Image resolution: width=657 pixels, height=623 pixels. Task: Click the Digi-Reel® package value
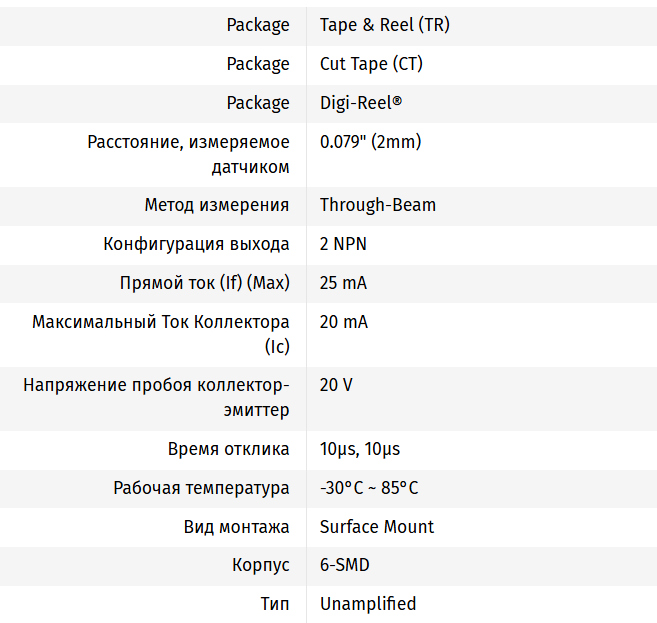[x=361, y=103]
